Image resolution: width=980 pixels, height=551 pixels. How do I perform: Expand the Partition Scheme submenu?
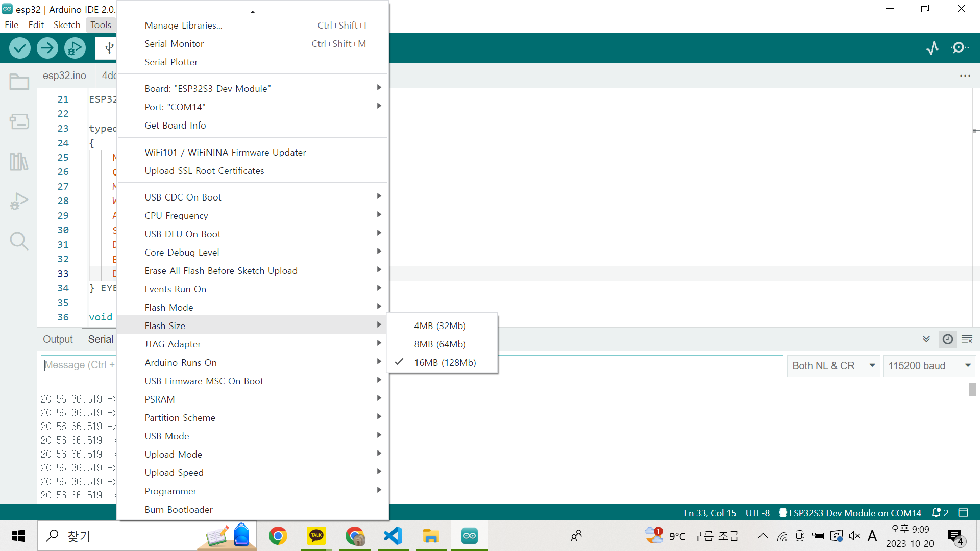tap(253, 417)
